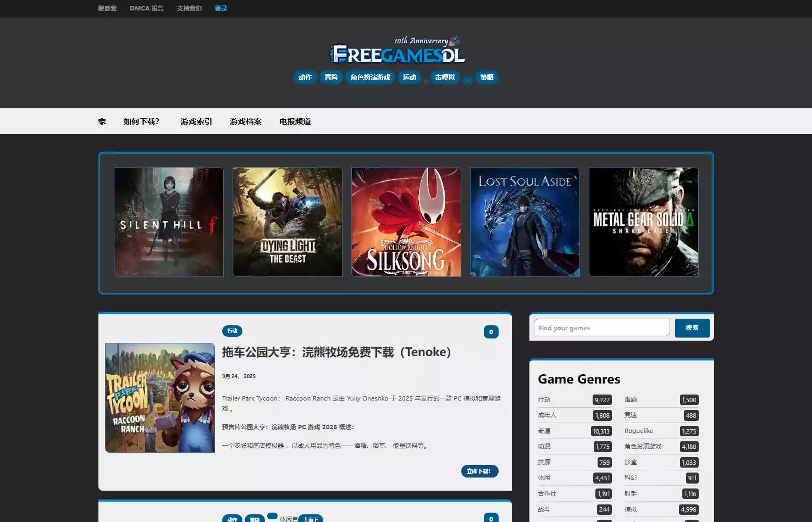
Task: Open the Silent Hill f game cover
Action: click(169, 222)
